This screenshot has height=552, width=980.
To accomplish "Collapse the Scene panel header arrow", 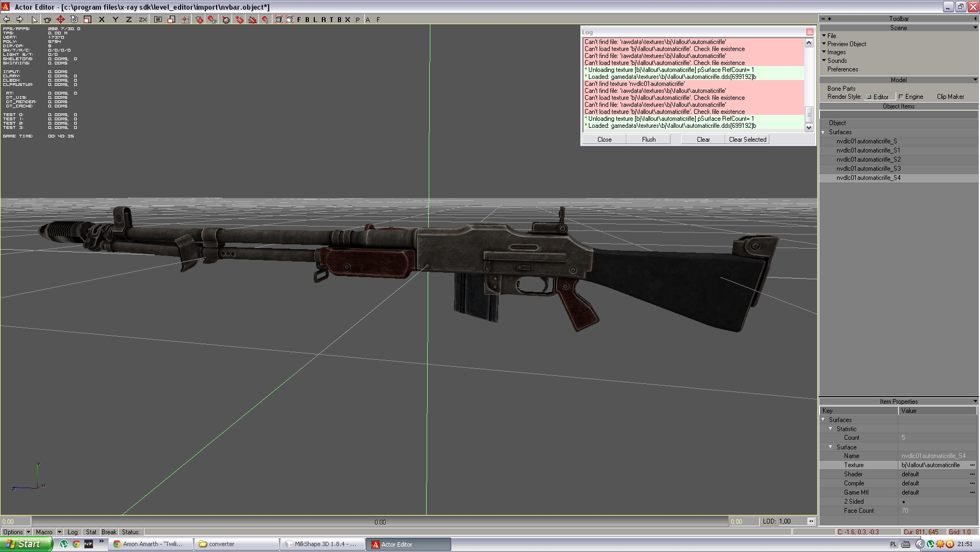I will (x=975, y=27).
